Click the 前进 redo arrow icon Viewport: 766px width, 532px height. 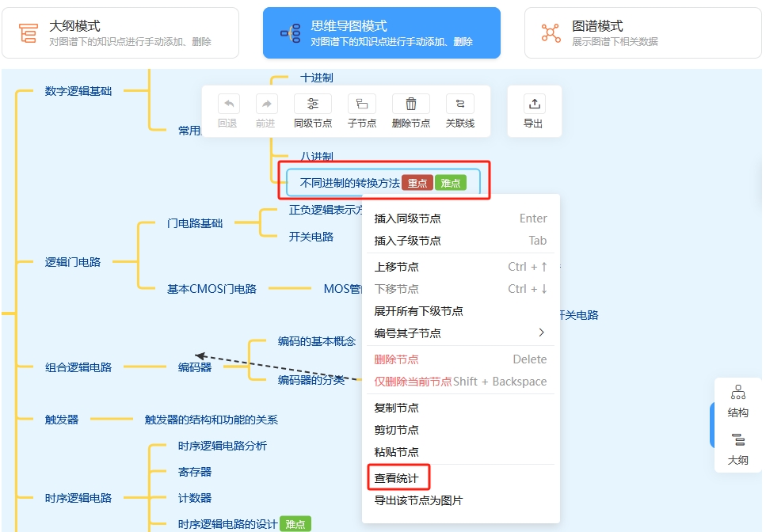coord(266,104)
